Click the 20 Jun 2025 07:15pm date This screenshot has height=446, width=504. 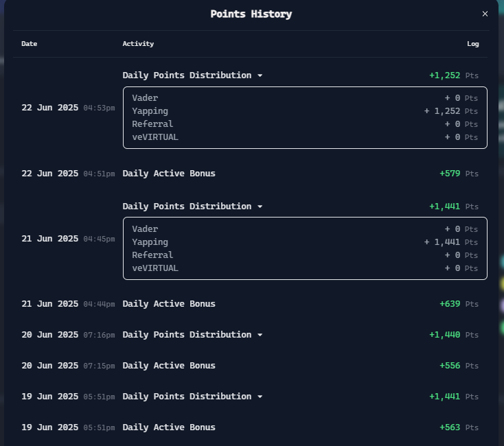tap(68, 366)
